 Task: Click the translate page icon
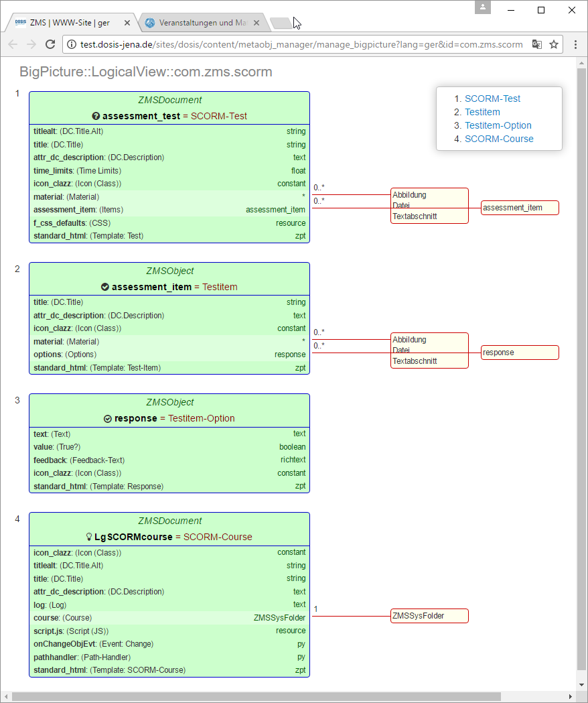(537, 44)
